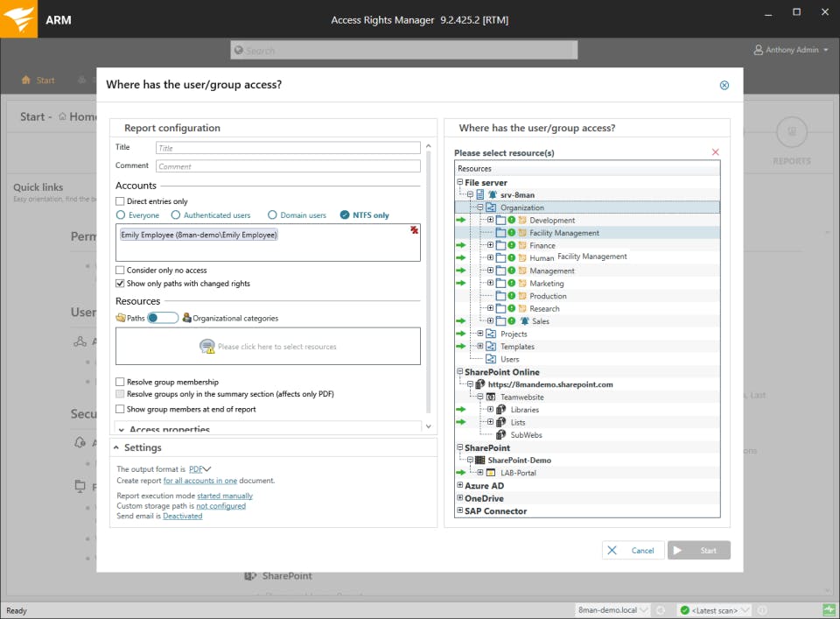This screenshot has width=840, height=619.
Task: Expand the Azure AD resource node
Action: click(459, 485)
